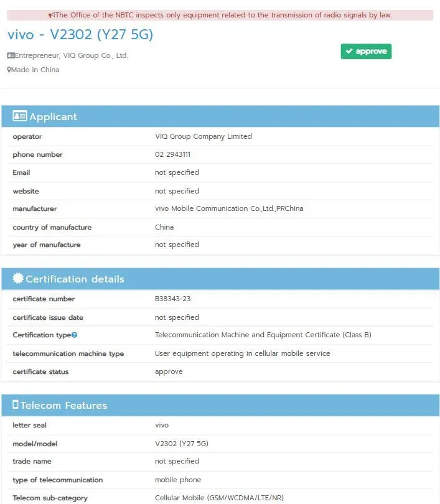Click the 'not specified' value for website
This screenshot has width=440, height=504.
pyautogui.click(x=177, y=191)
